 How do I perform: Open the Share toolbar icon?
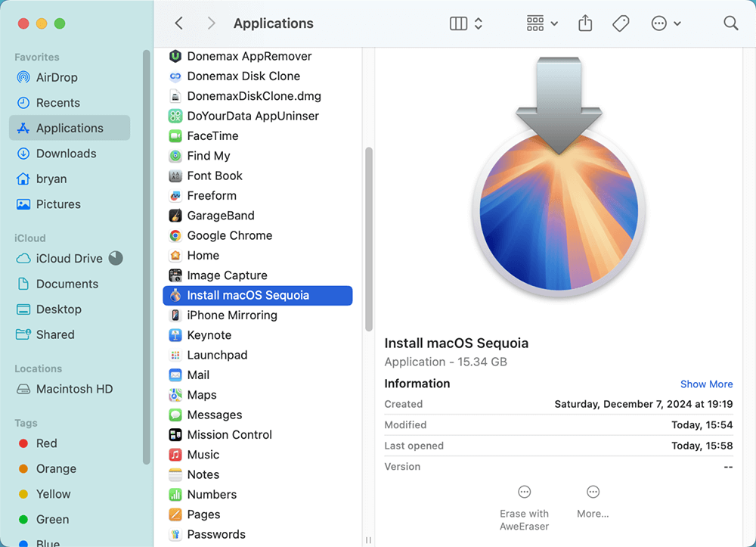pyautogui.click(x=584, y=23)
